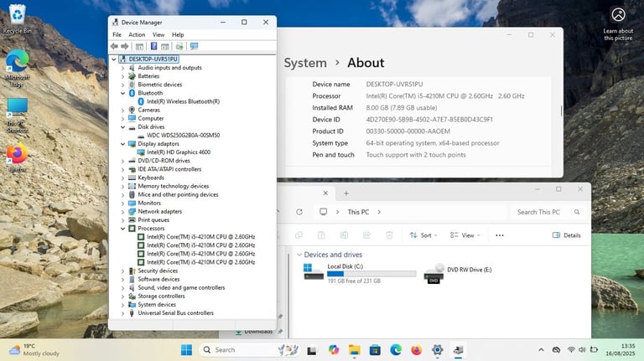Open the Firefox icon on the taskbar
This screenshot has width=644, height=361.
(x=417, y=350)
